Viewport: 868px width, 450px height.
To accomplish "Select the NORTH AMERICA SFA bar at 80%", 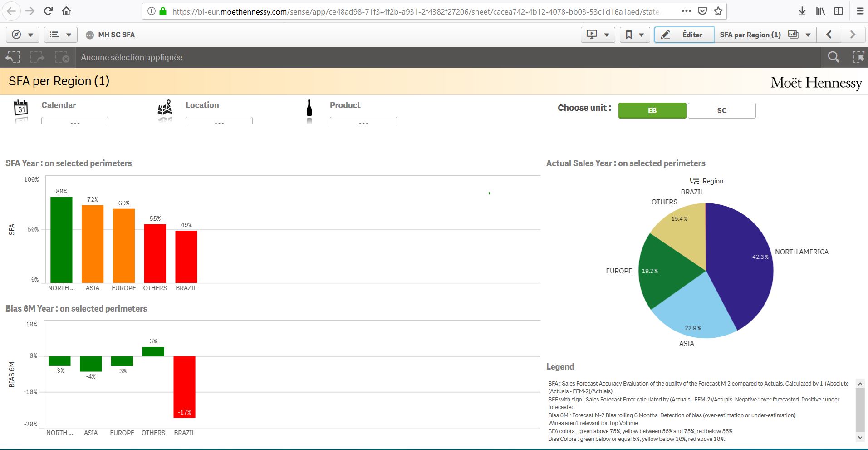I will (61, 240).
